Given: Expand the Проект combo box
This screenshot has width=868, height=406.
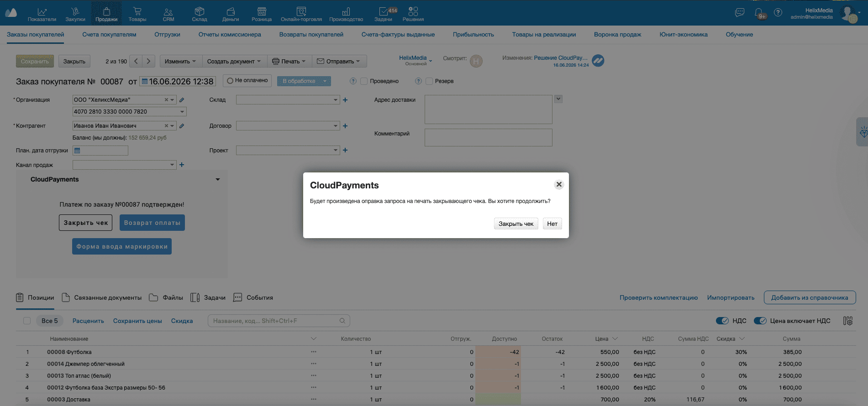Looking at the screenshot, I should coord(336,150).
